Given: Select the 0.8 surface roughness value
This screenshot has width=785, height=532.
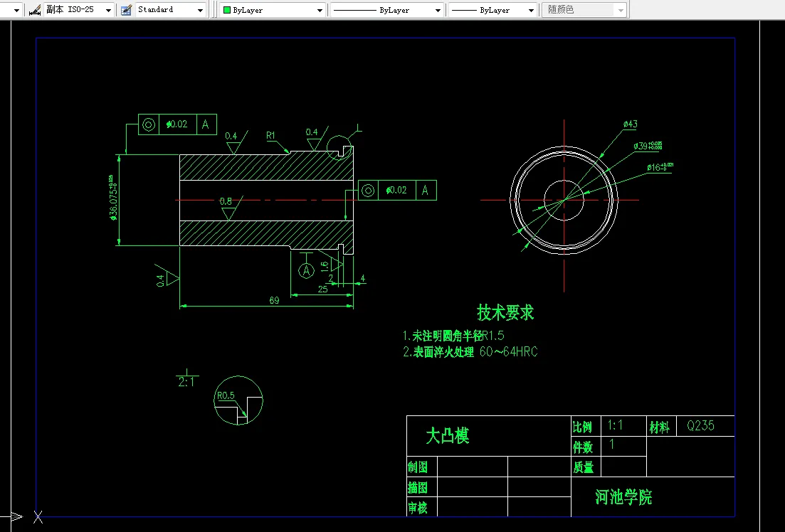Looking at the screenshot, I should (226, 201).
